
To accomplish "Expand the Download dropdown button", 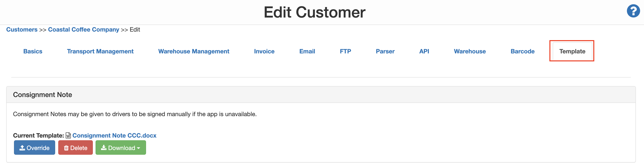I will (x=121, y=148).
